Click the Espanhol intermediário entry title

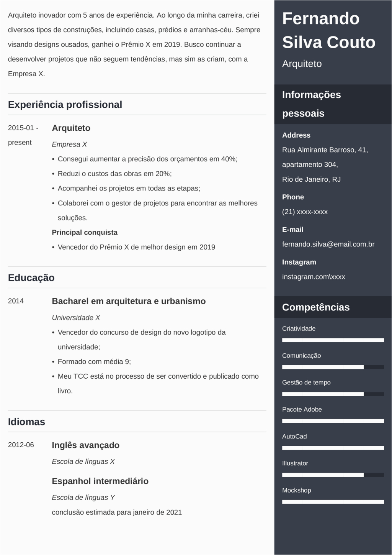pyautogui.click(x=100, y=481)
